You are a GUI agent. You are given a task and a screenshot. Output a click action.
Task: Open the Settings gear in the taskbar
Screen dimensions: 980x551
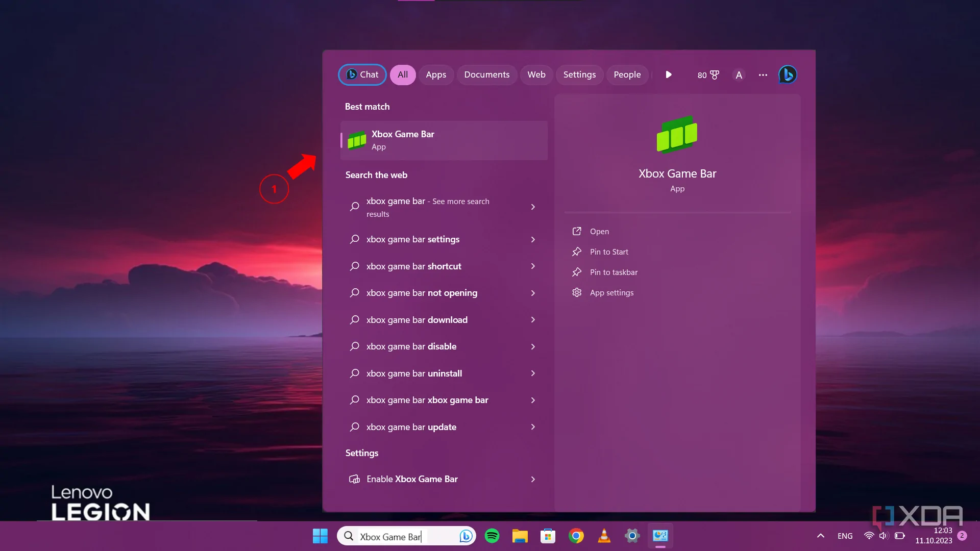point(632,536)
